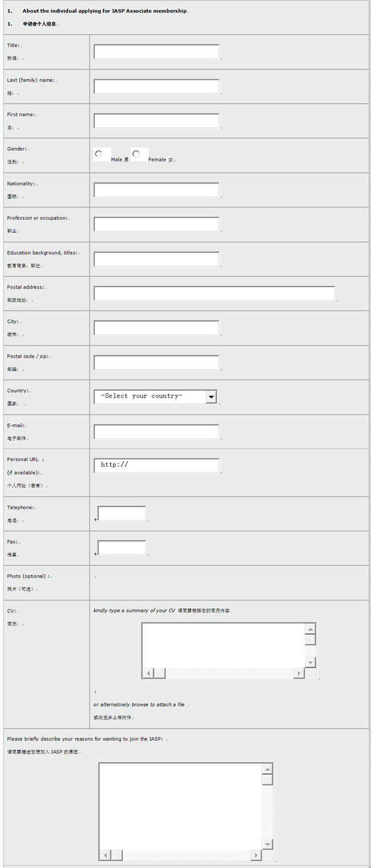Viewport: 371px width, 868px height.
Task: Click the Last (family) name field
Action: [156, 87]
